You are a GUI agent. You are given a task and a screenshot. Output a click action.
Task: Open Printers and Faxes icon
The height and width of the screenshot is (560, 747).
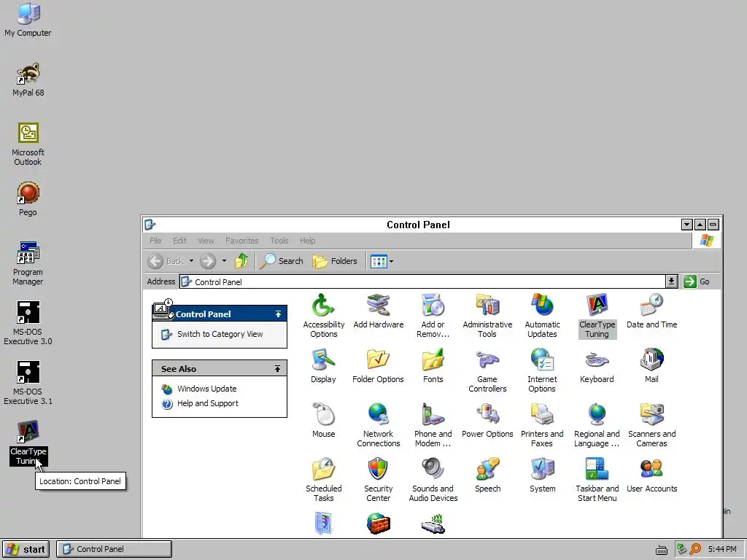[x=542, y=425]
